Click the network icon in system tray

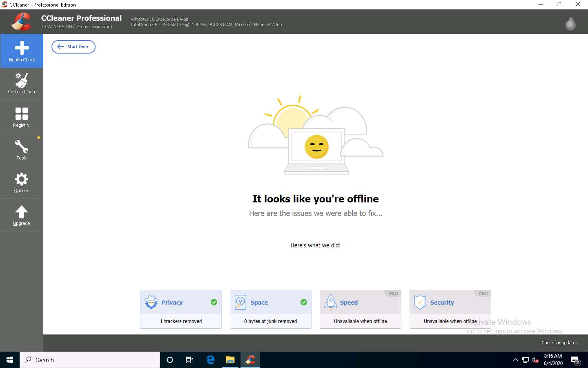click(x=526, y=360)
